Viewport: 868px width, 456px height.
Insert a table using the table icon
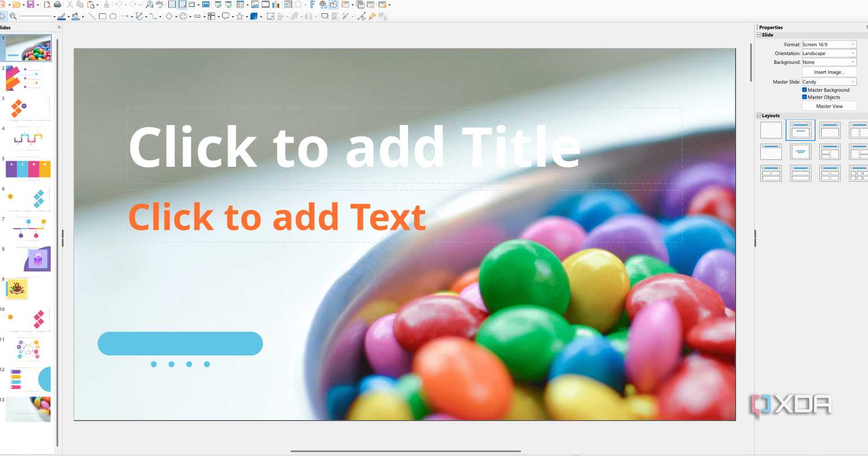(x=240, y=5)
